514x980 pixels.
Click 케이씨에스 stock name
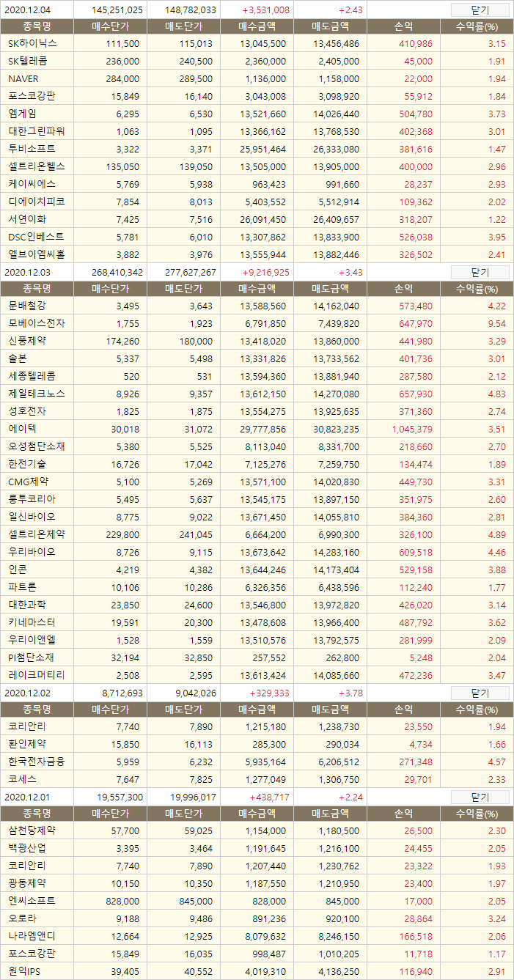(x=32, y=184)
